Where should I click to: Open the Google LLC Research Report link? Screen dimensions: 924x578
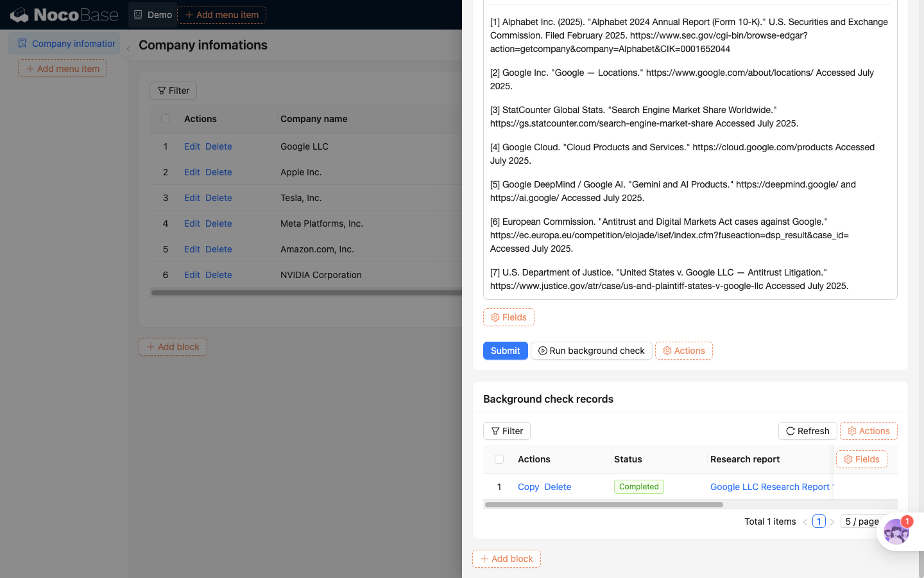[x=771, y=487]
